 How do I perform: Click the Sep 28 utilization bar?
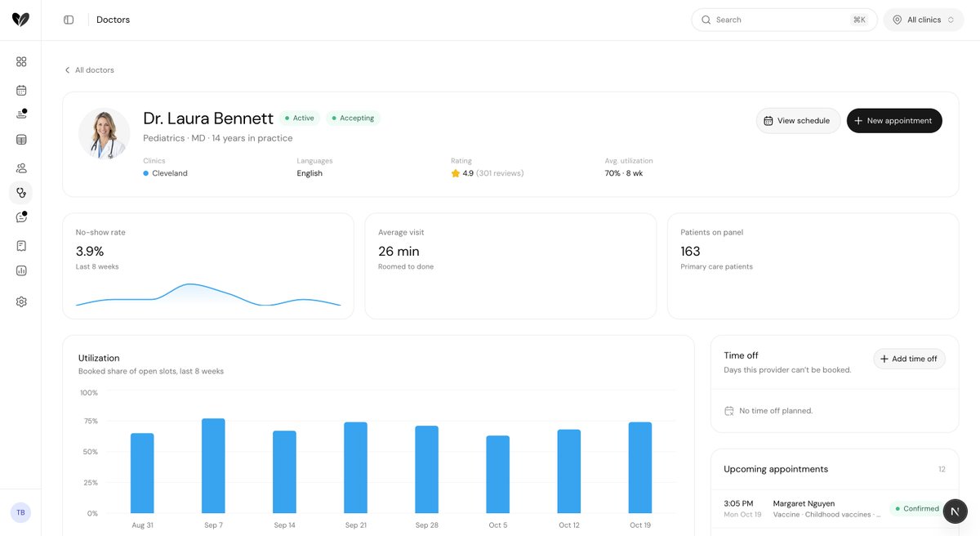(426, 470)
